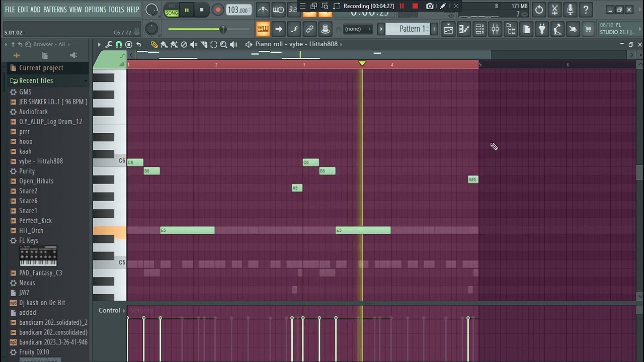Open the mixer icon

pyautogui.click(x=495, y=29)
